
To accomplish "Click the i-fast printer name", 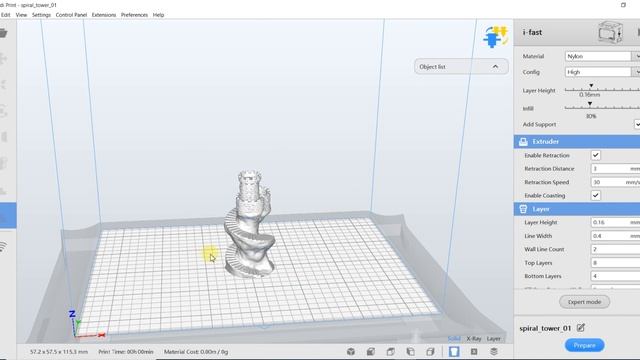I will (x=532, y=32).
